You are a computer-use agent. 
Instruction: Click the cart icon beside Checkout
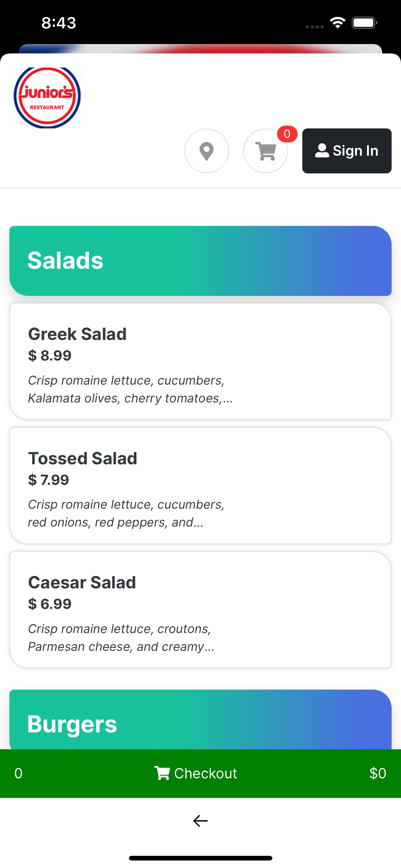coord(162,773)
